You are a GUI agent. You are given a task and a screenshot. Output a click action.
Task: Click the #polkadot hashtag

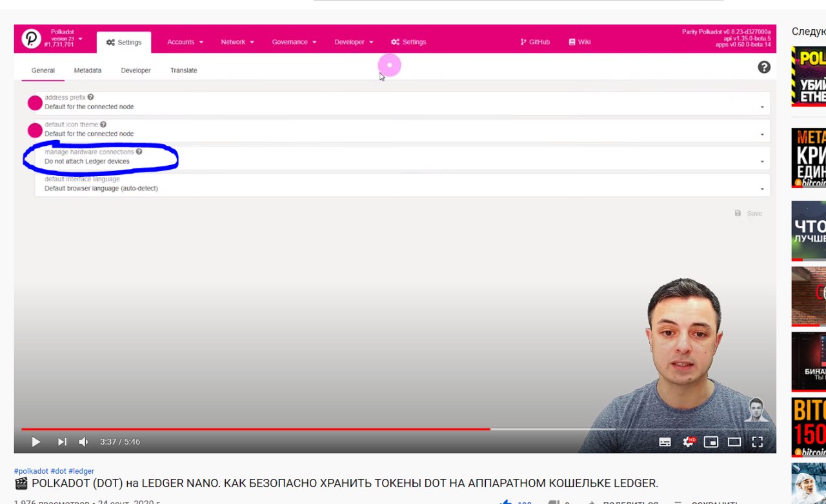pos(31,471)
